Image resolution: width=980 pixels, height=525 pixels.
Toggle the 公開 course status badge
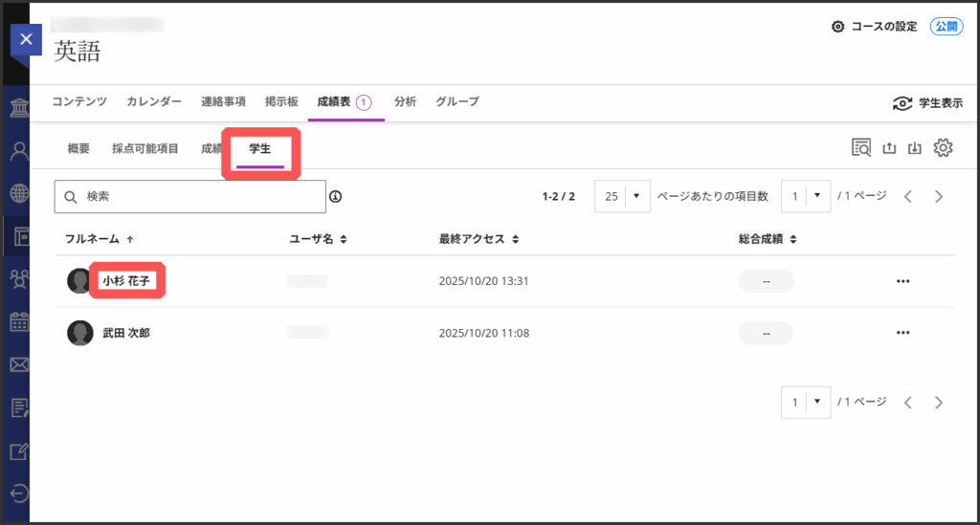946,27
